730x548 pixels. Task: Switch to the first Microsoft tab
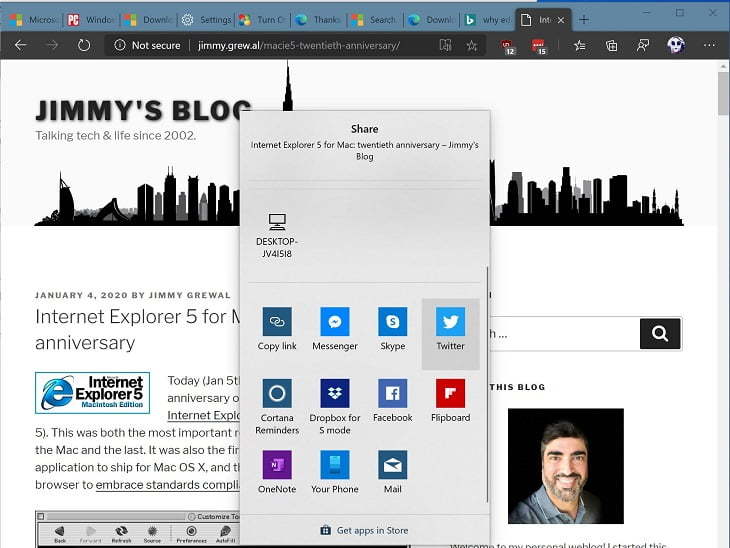(34, 20)
